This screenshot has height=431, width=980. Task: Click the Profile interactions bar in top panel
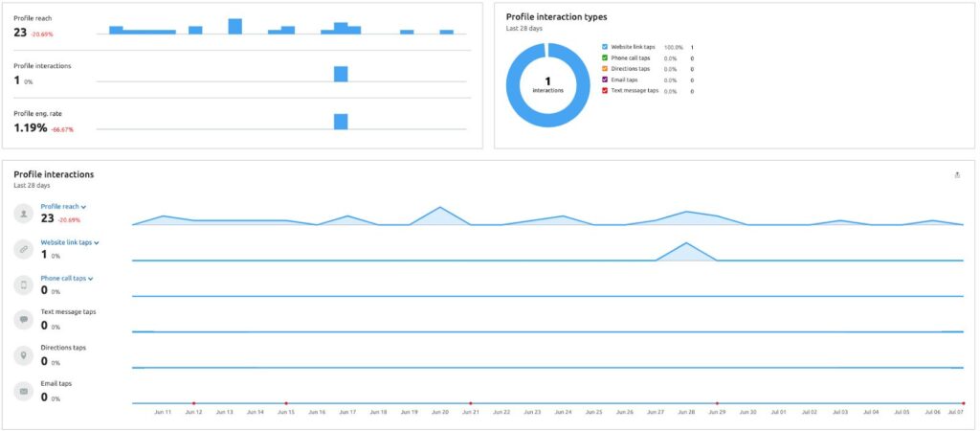pos(341,75)
